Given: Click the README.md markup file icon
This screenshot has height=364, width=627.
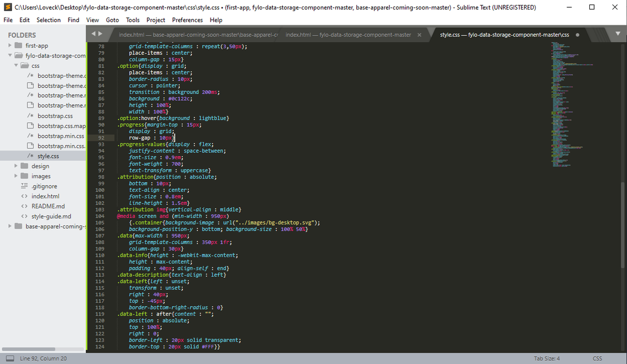Looking at the screenshot, I should pyautogui.click(x=24, y=206).
